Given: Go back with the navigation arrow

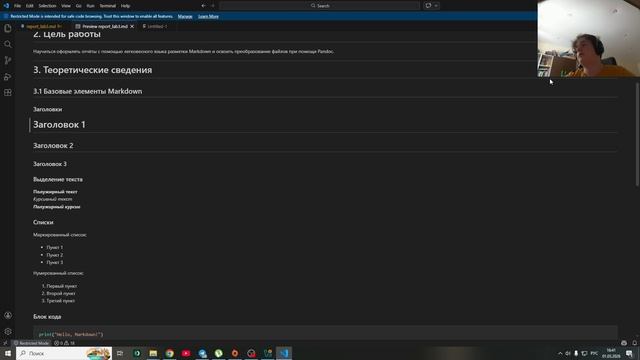Looking at the screenshot, I should tap(203, 6).
